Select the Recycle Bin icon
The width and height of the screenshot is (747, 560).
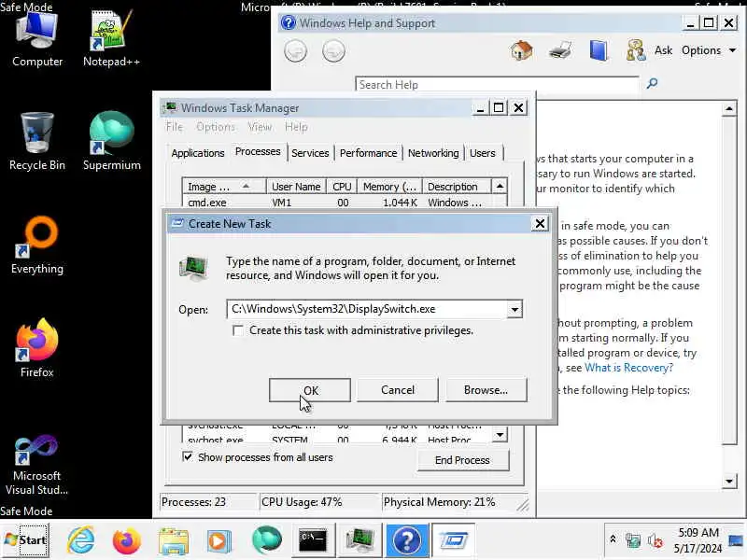[37, 142]
